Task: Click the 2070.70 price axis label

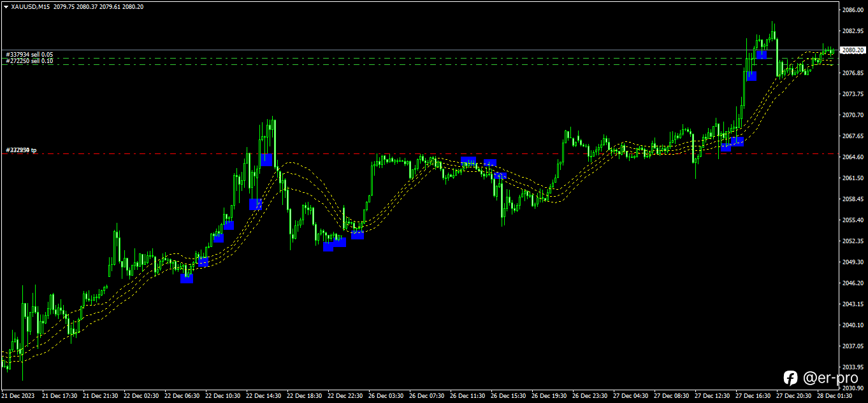Action: tap(852, 115)
